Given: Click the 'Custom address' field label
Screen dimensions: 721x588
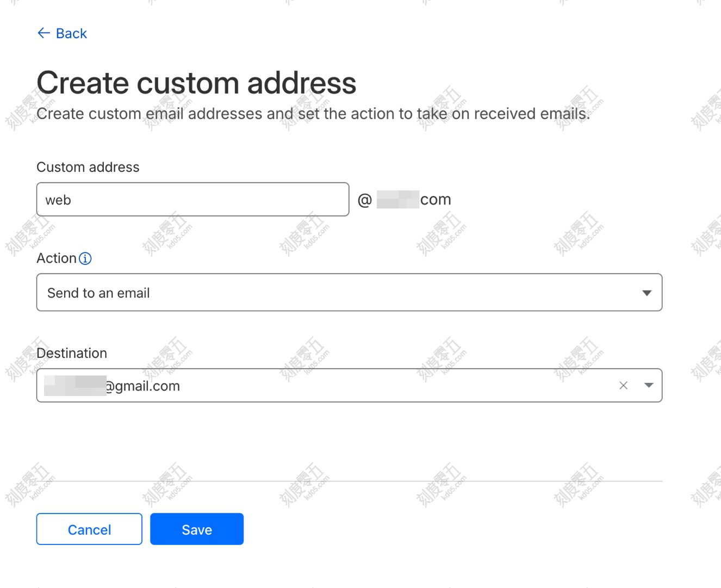Looking at the screenshot, I should 88,167.
